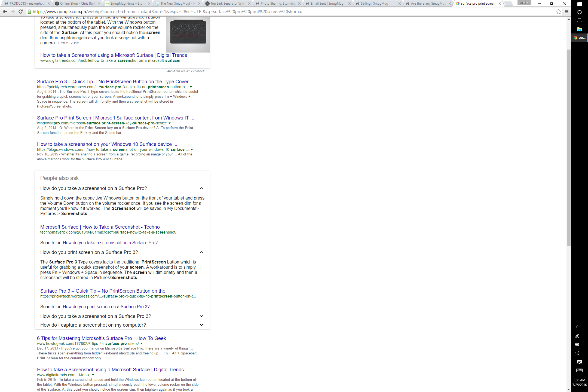This screenshot has width=588, height=392.
Task: Reload the Google results page
Action: tap(20, 12)
